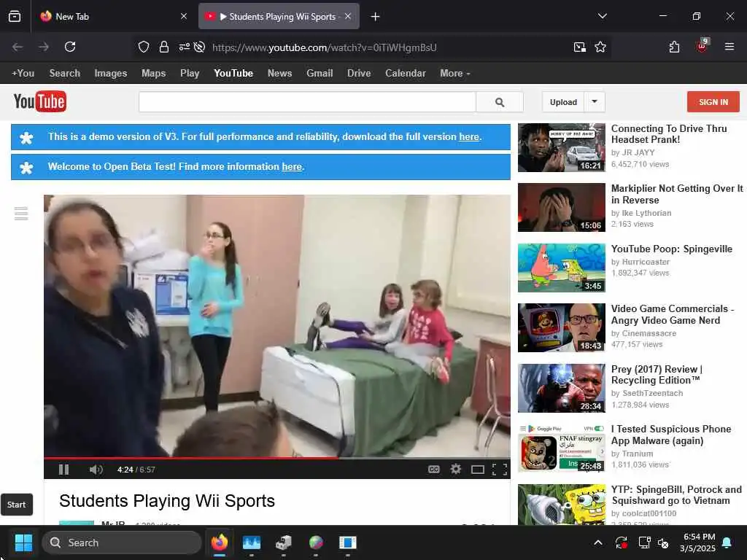747x560 pixels.
Task: Open the list all tabs chevron
Action: 602,16
